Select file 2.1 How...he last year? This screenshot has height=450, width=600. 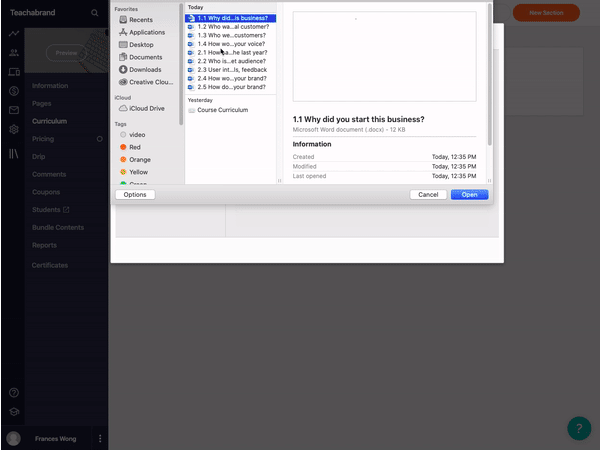coord(230,52)
